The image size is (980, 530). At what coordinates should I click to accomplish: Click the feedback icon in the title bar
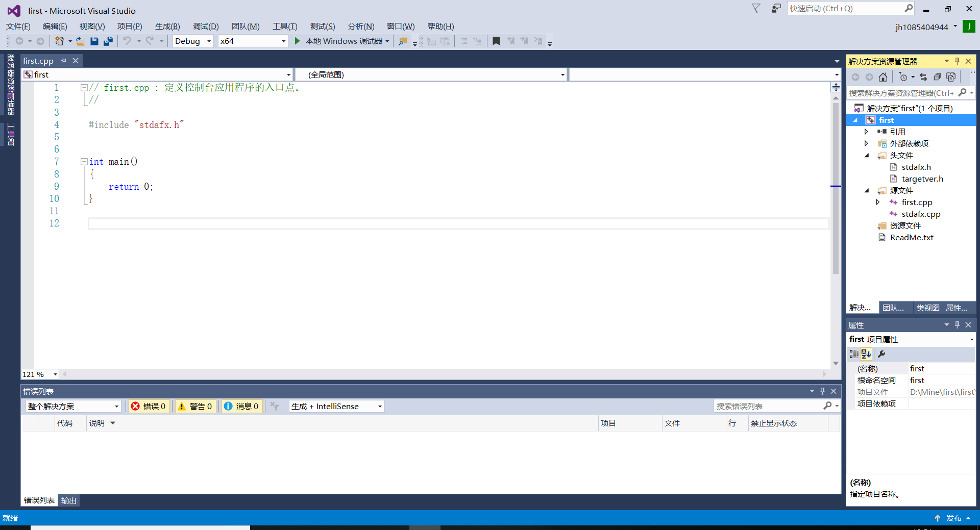pos(776,8)
